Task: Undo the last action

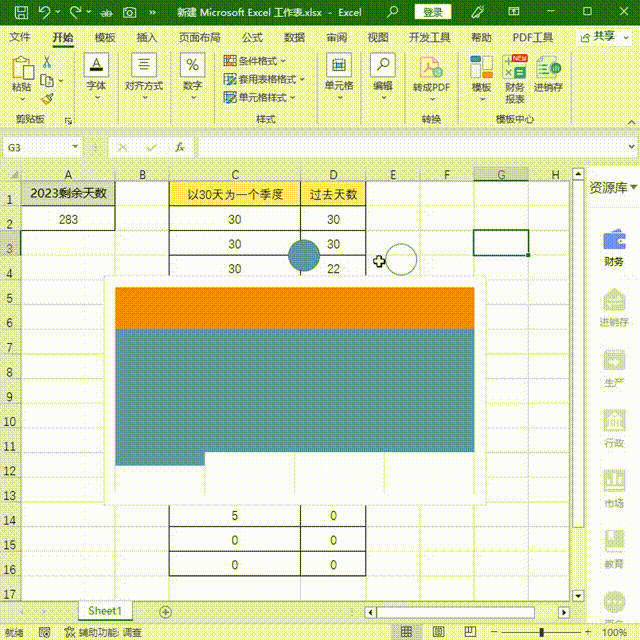Action: (x=44, y=12)
